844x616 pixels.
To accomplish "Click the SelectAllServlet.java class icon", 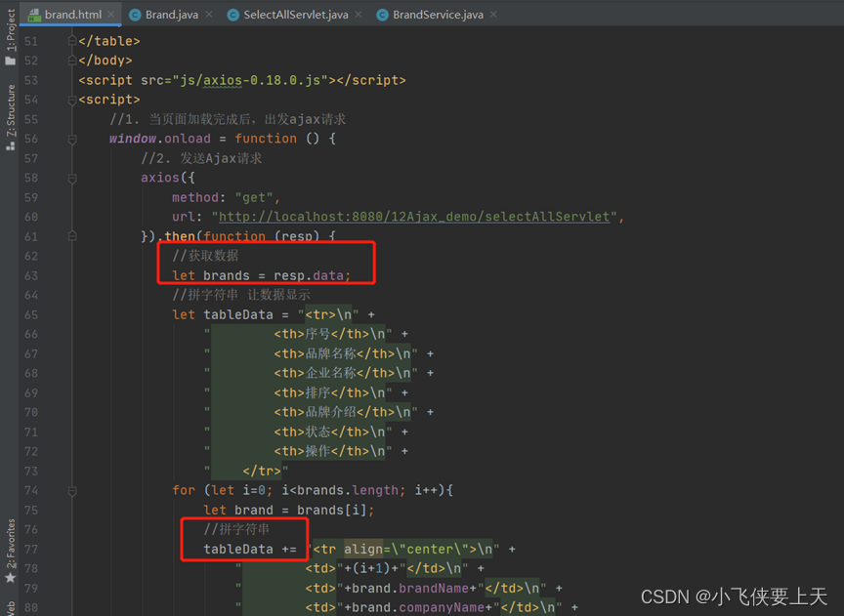I will click(233, 15).
